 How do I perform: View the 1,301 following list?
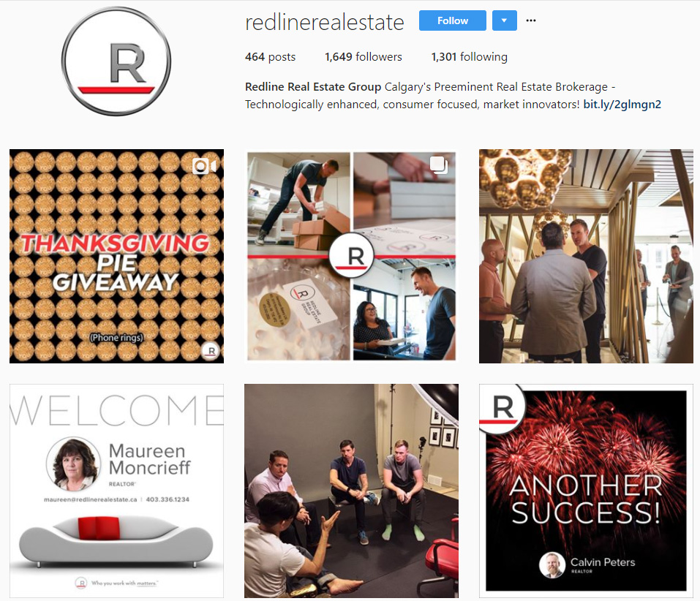[x=469, y=57]
